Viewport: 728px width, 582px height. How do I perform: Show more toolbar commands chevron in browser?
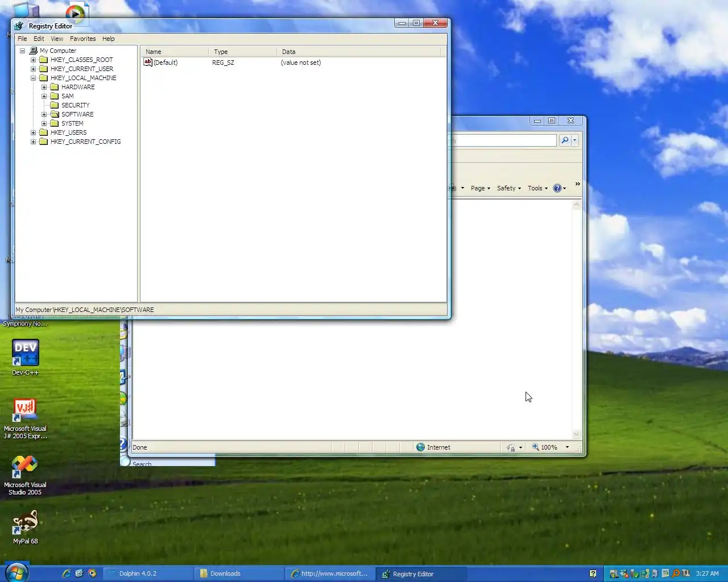(577, 184)
